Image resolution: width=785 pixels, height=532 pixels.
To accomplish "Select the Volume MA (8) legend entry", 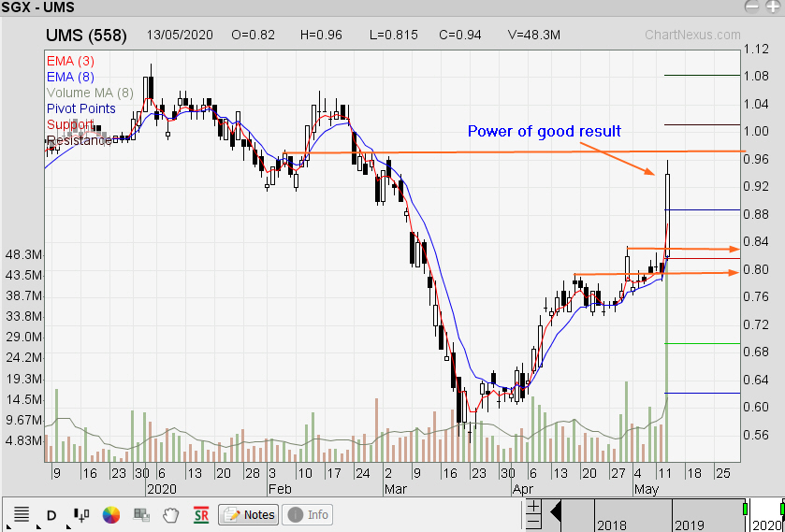I will 90,93.
